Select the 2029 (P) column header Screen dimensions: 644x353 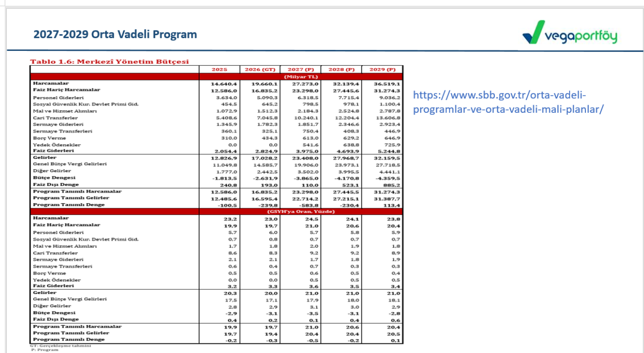382,69
